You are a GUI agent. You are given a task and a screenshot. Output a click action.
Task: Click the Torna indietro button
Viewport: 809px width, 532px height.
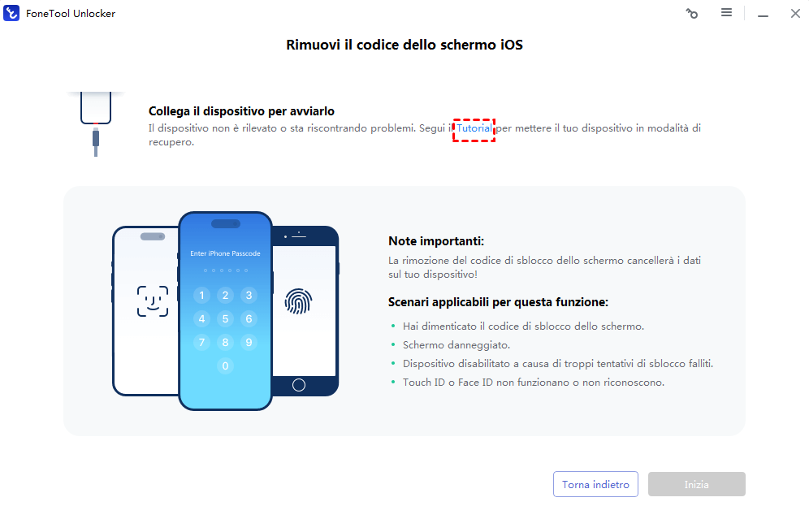pyautogui.click(x=595, y=484)
